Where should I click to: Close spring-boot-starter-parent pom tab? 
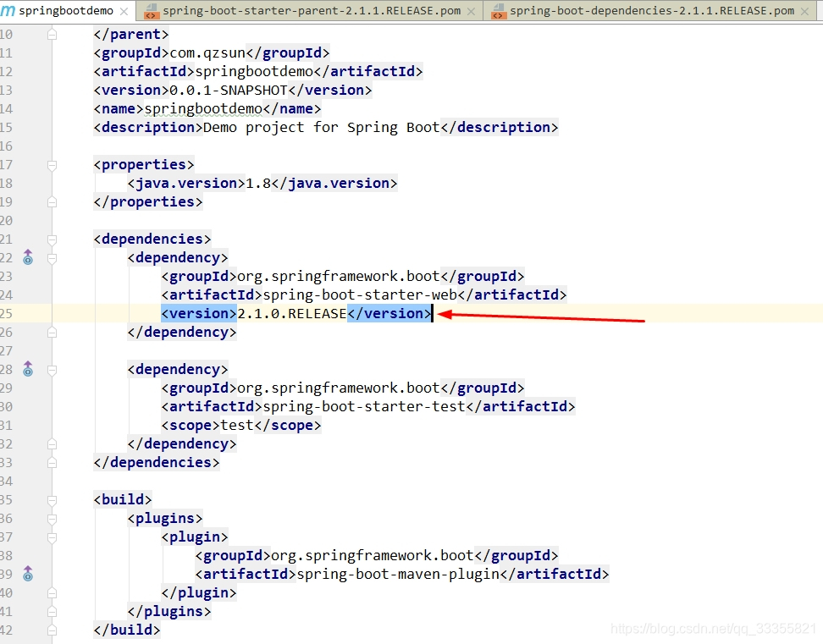[472, 11]
